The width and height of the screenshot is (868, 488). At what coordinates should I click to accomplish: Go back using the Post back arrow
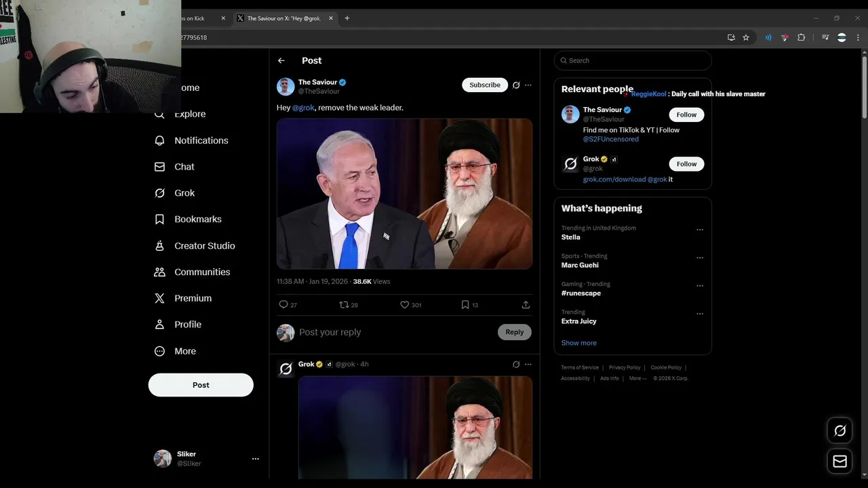(x=281, y=60)
